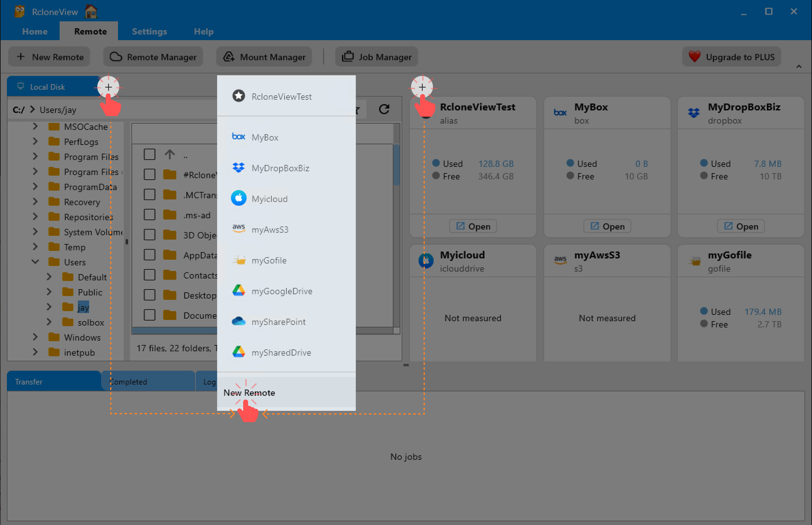Click the heart icon on Upgrade to PLUS
The image size is (812, 525).
[694, 56]
